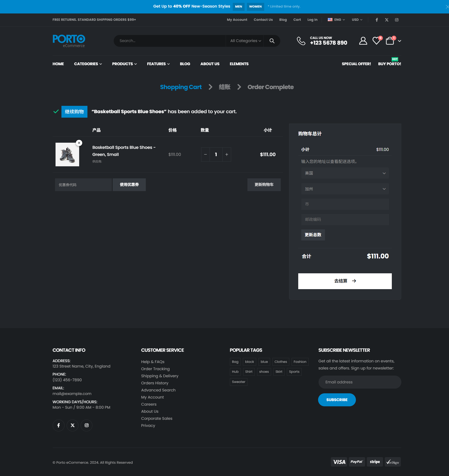Remove Basketball Sports Blue Shoes from cart
This screenshot has height=476, width=449.
tap(79, 143)
